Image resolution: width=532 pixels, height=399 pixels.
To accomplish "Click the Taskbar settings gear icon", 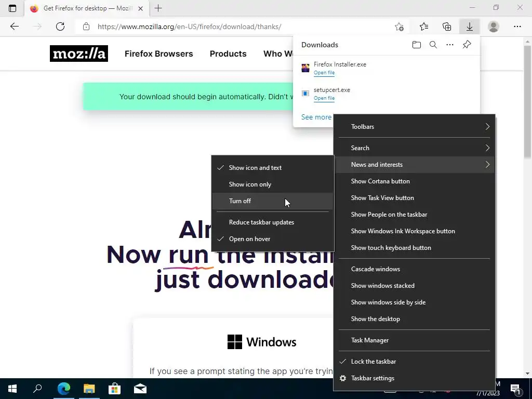I will click(343, 378).
